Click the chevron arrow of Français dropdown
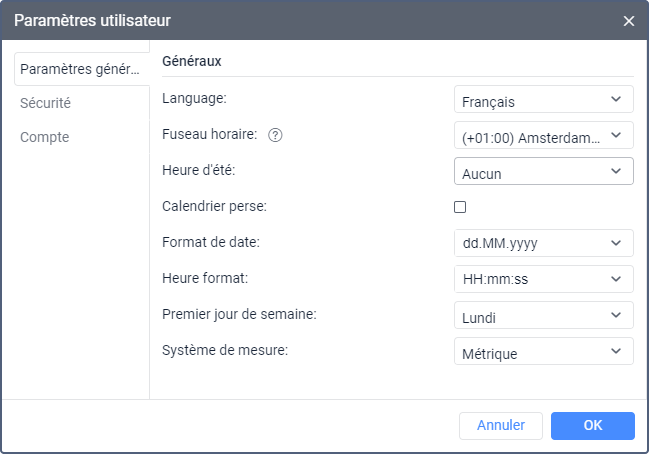The image size is (649, 454). tap(616, 100)
